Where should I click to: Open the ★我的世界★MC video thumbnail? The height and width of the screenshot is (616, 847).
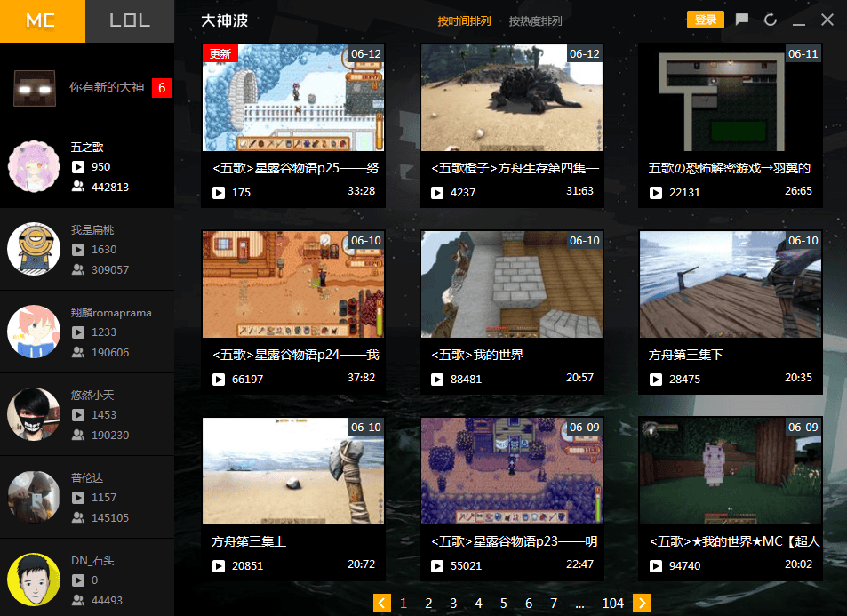731,470
